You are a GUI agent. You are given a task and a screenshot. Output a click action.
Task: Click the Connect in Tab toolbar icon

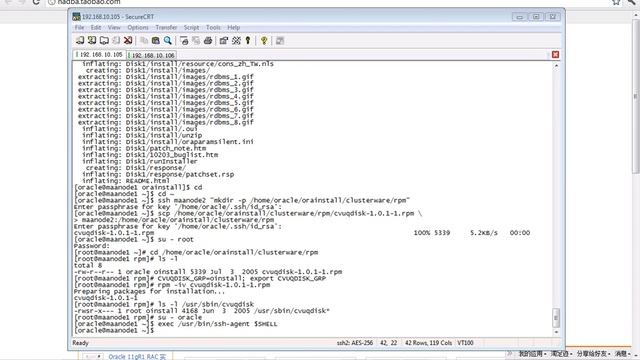click(104, 40)
